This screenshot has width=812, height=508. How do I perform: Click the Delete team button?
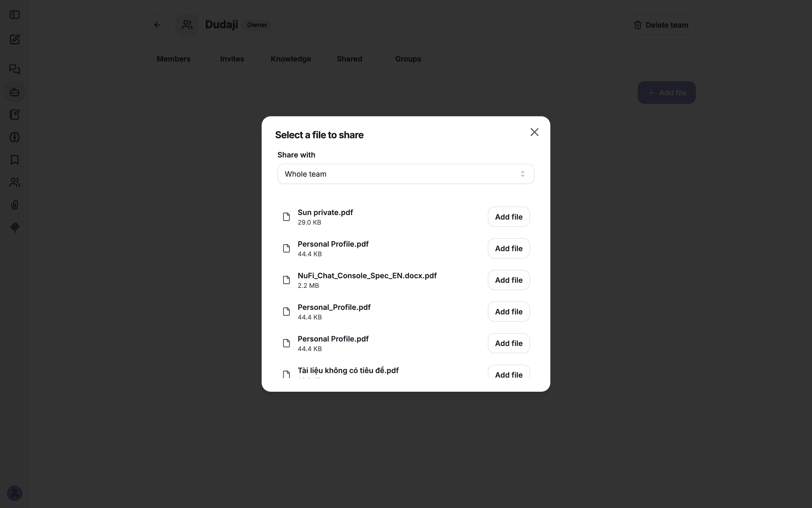coord(660,25)
